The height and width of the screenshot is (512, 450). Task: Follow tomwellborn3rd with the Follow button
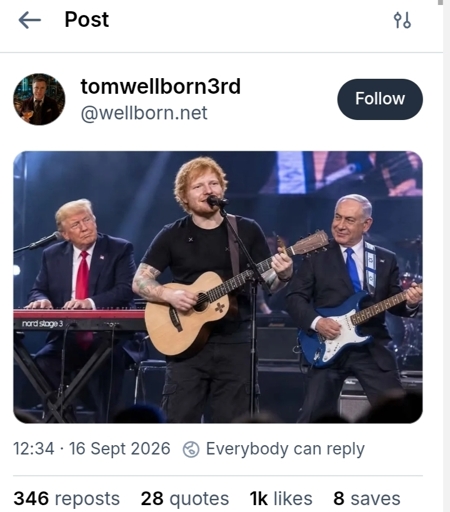pyautogui.click(x=380, y=99)
